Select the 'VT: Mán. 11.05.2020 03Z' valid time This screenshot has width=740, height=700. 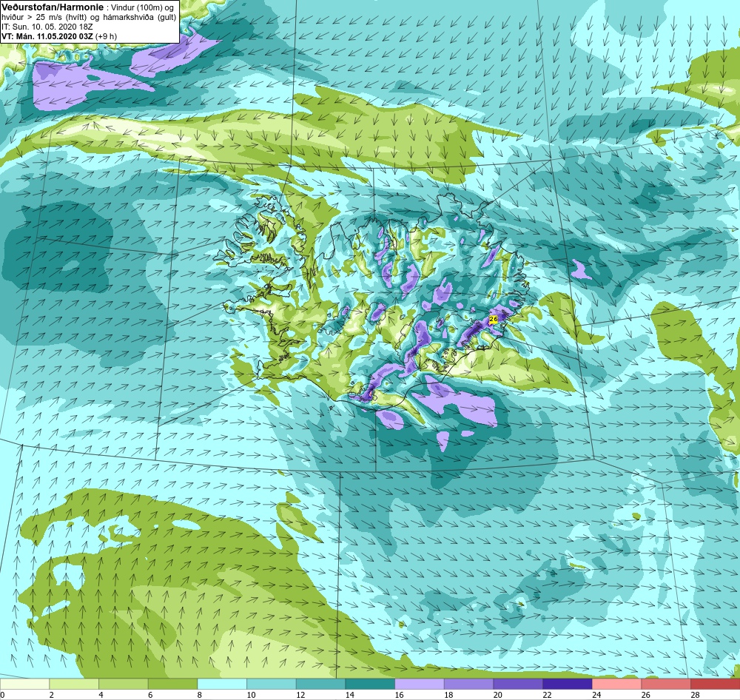pos(47,36)
